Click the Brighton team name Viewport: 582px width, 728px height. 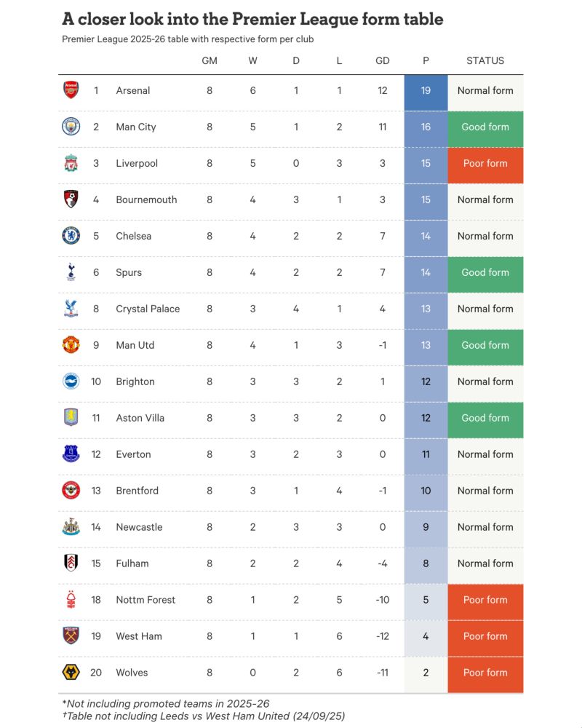pyautogui.click(x=135, y=381)
